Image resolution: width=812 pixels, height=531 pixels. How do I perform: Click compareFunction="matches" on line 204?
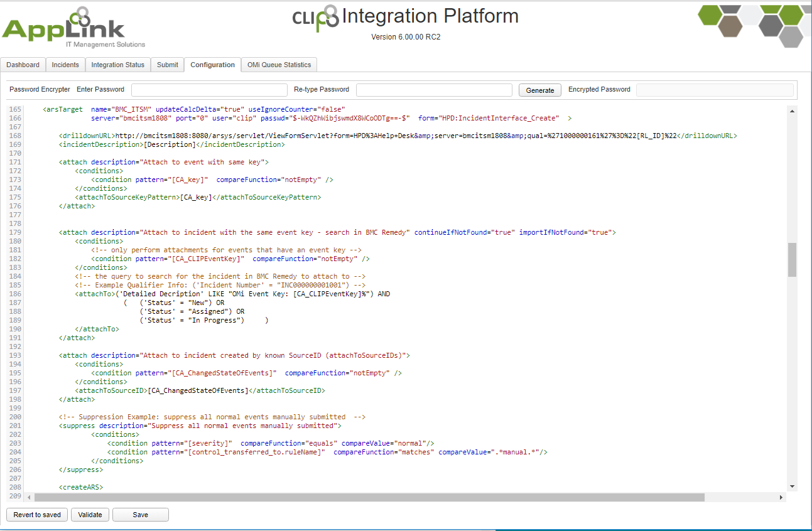coord(384,452)
